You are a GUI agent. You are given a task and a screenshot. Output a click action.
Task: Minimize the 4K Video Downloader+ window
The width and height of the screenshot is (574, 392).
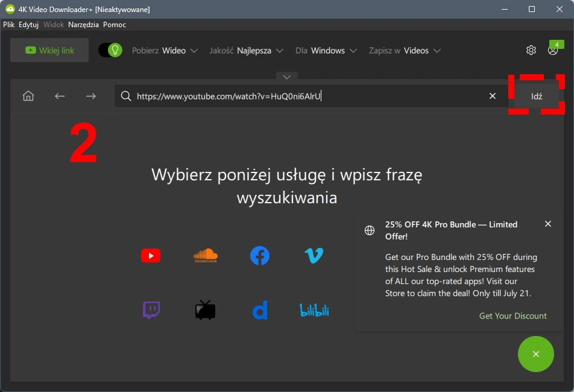[x=505, y=9]
